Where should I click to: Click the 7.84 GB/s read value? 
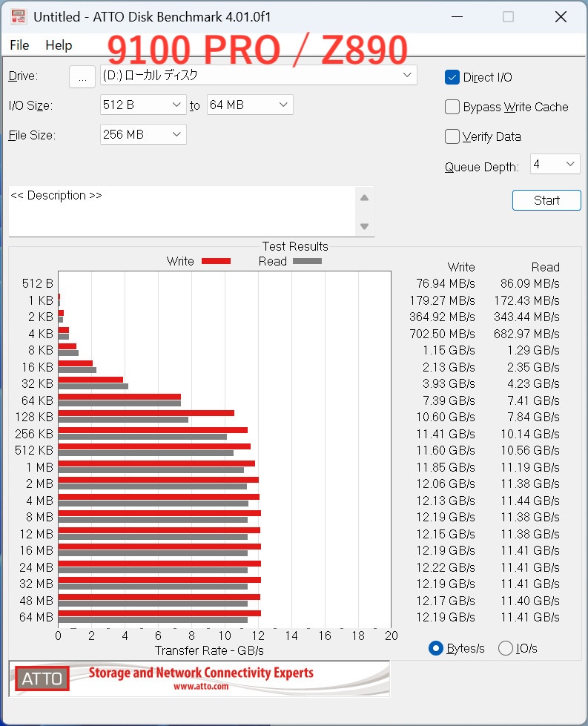[x=533, y=417]
